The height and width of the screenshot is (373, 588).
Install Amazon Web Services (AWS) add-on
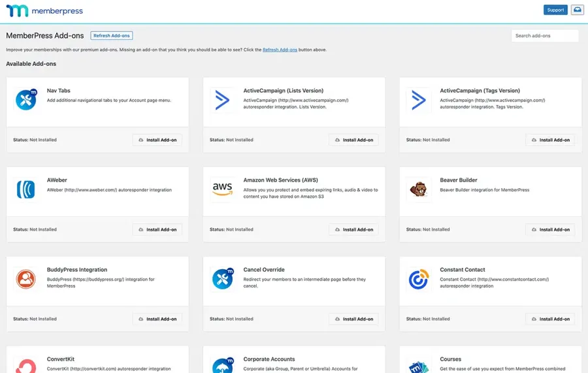pyautogui.click(x=353, y=229)
